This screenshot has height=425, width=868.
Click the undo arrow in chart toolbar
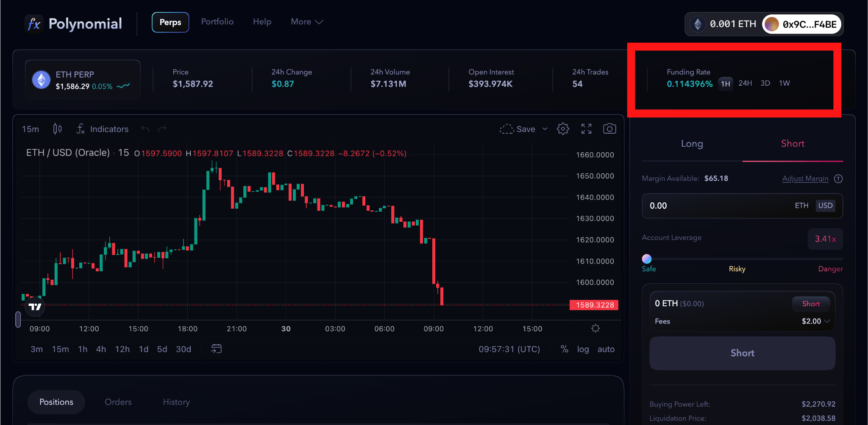click(x=145, y=129)
